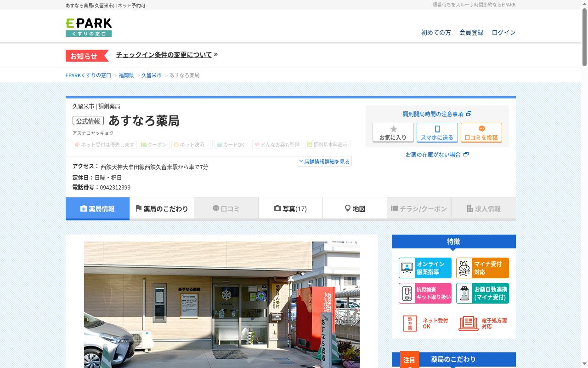Click the speech bubble icon on 口コミを投稿

481,129
